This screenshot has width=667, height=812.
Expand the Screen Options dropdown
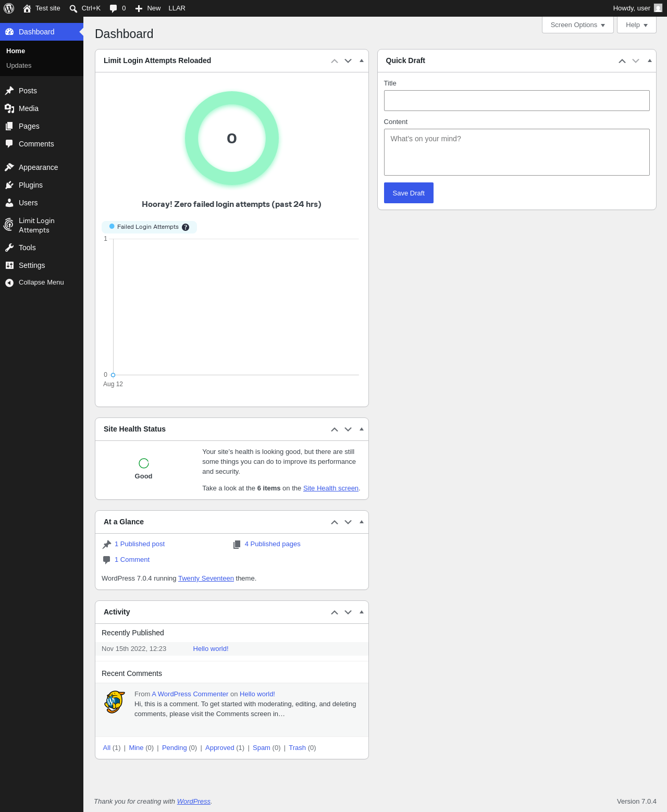click(578, 25)
